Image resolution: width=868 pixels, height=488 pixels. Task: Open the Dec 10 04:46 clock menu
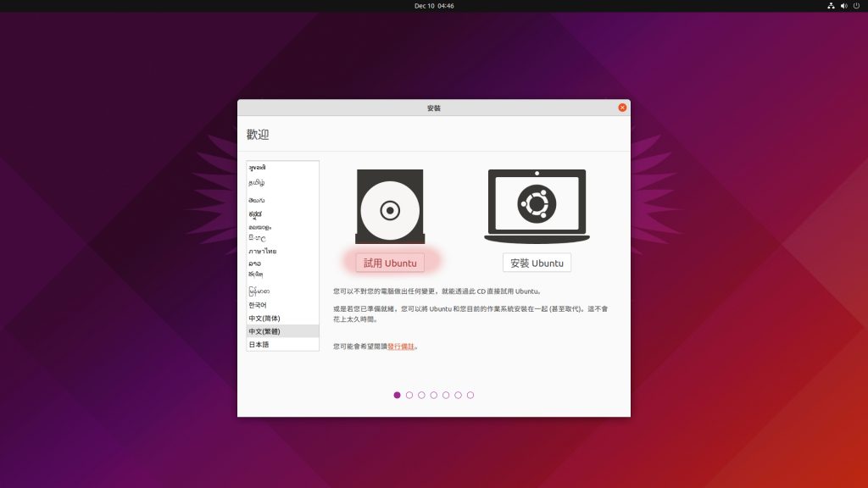coord(434,6)
